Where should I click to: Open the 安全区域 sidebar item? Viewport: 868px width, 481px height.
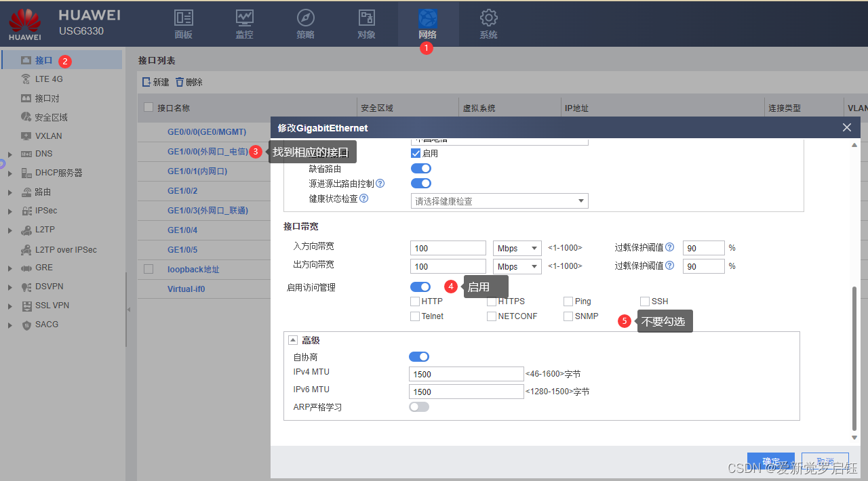[52, 117]
